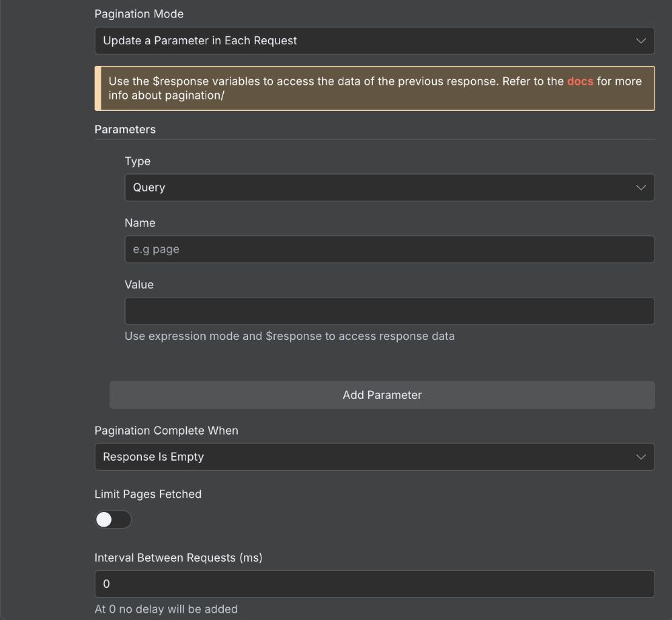672x620 pixels.
Task: Select a parameter Type from the dropdown
Action: pyautogui.click(x=390, y=187)
